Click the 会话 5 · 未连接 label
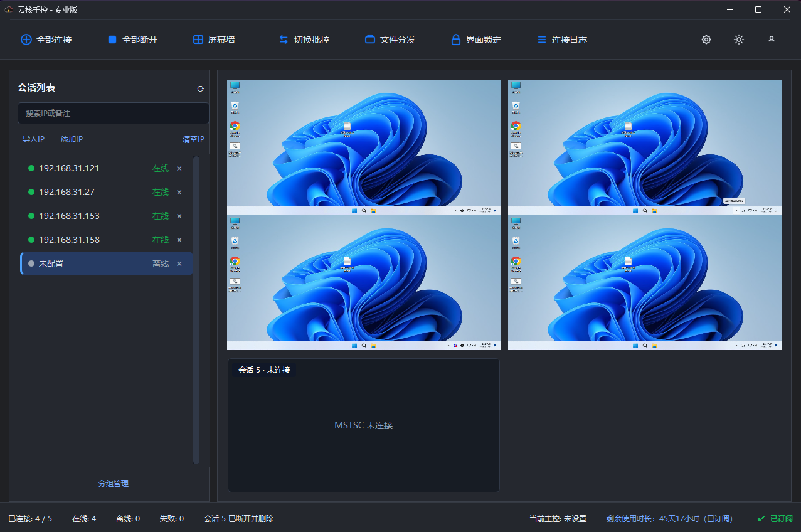Image resolution: width=801 pixels, height=532 pixels. (264, 370)
